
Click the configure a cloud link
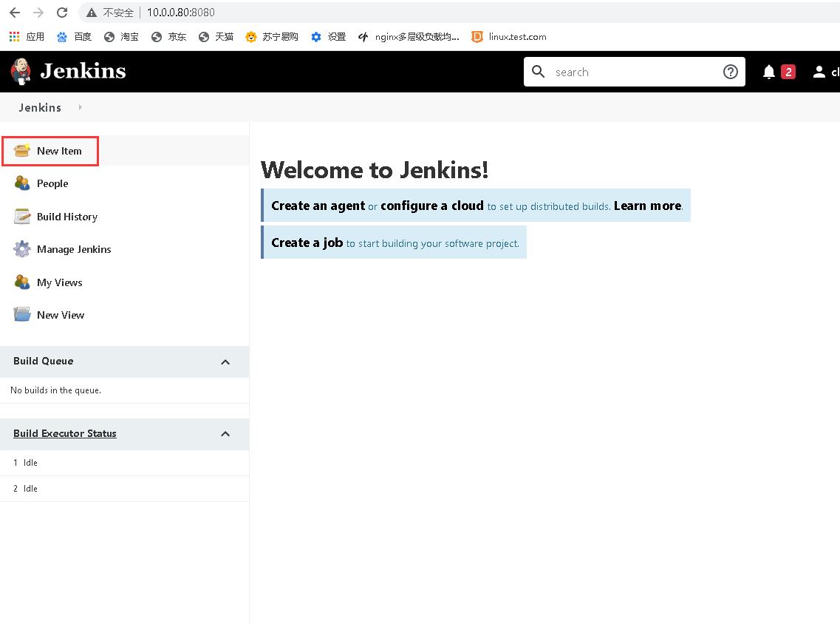click(x=431, y=206)
